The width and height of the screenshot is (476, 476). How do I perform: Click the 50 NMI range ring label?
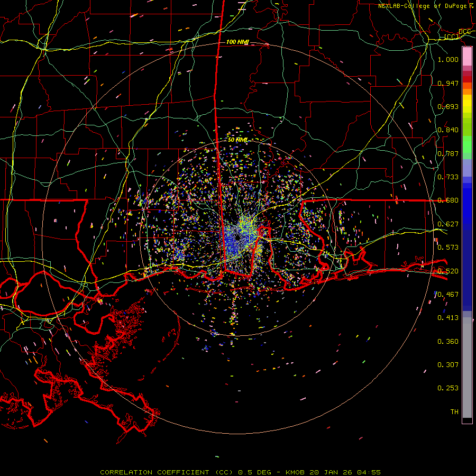237,140
